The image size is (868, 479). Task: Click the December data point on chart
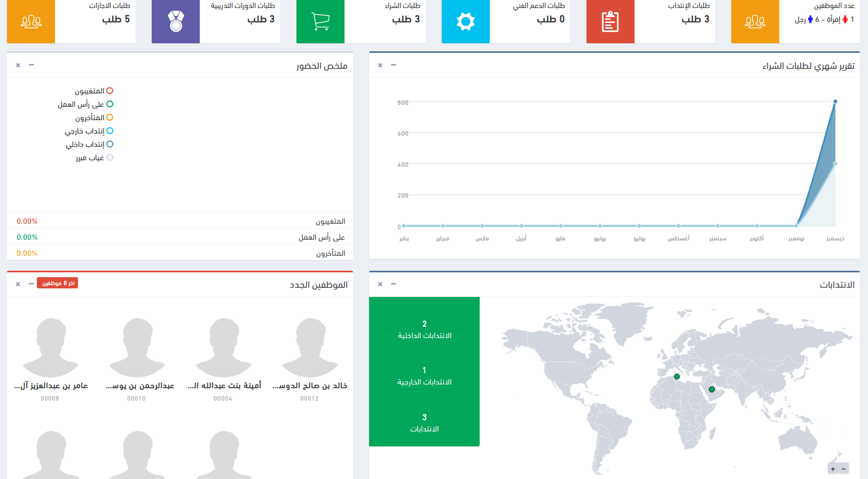[x=835, y=101]
